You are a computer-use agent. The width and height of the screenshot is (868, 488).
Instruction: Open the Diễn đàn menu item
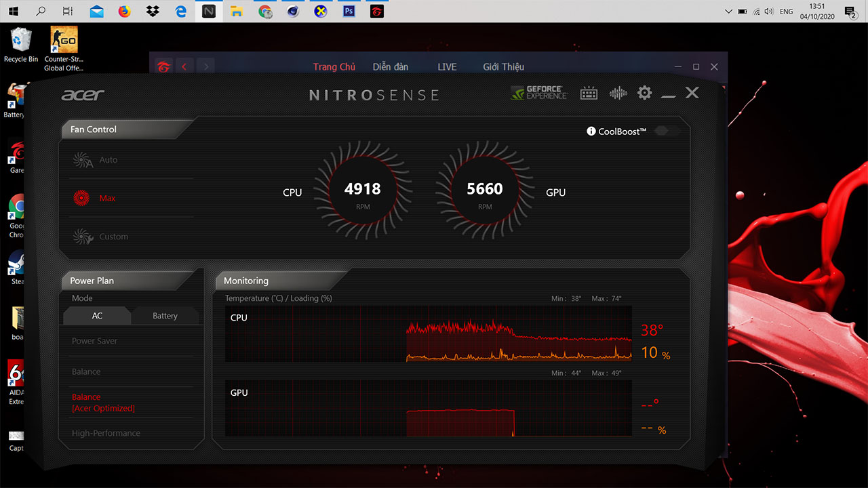tap(390, 66)
